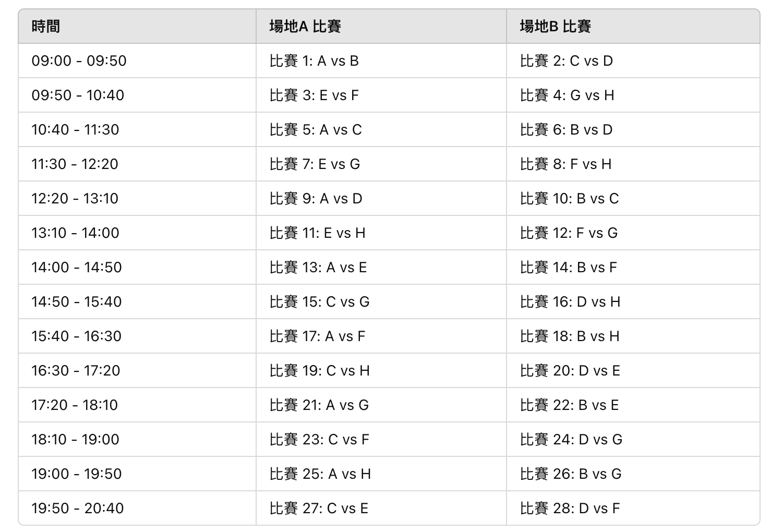
Task: Click the 17:20 - 18:10 time cell
Action: [137, 405]
